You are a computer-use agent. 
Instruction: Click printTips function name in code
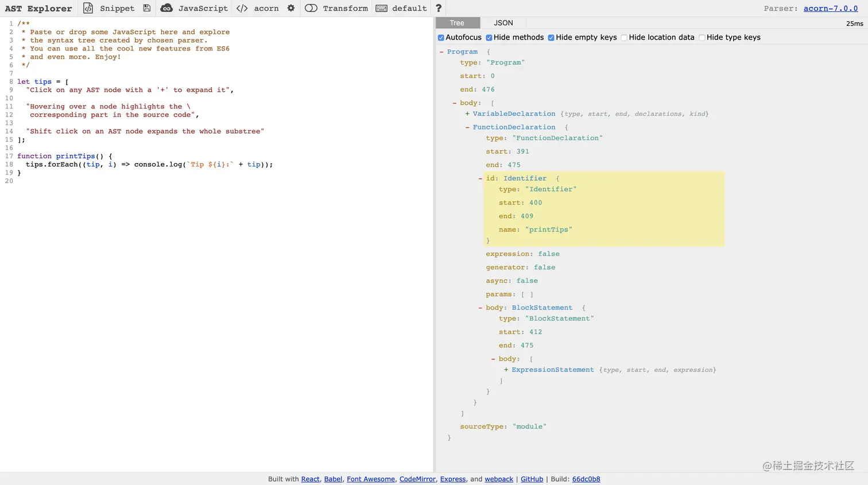[x=75, y=156]
